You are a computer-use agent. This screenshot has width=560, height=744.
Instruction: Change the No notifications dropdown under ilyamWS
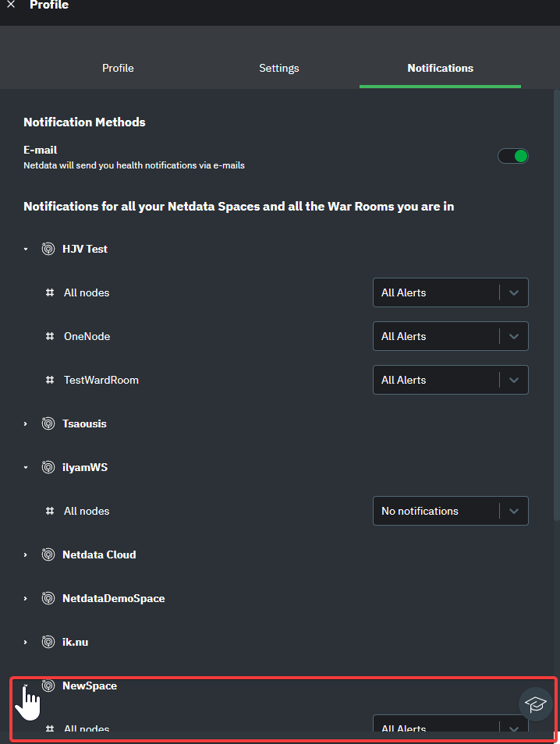(450, 511)
